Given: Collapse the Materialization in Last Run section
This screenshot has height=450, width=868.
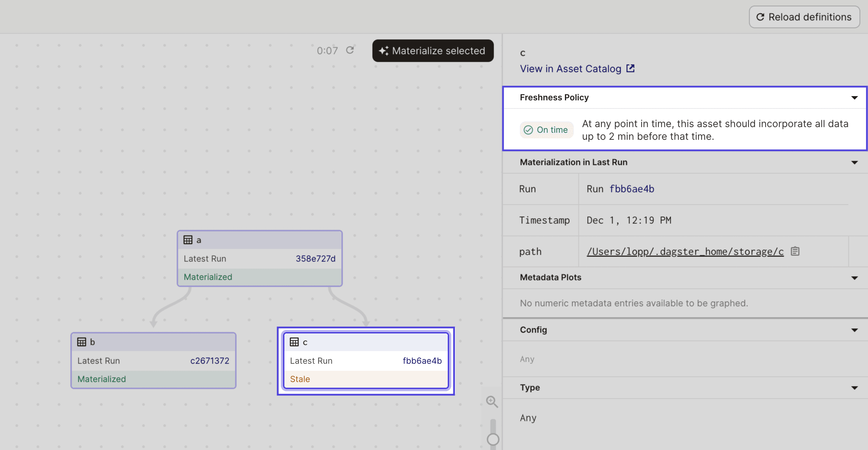Looking at the screenshot, I should coord(854,162).
